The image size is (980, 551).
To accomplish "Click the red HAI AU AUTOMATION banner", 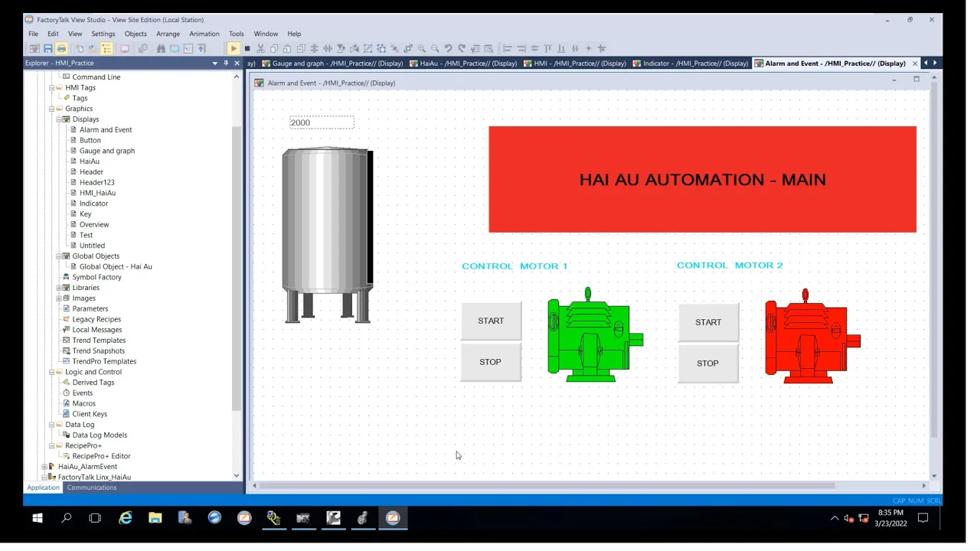I will click(702, 179).
